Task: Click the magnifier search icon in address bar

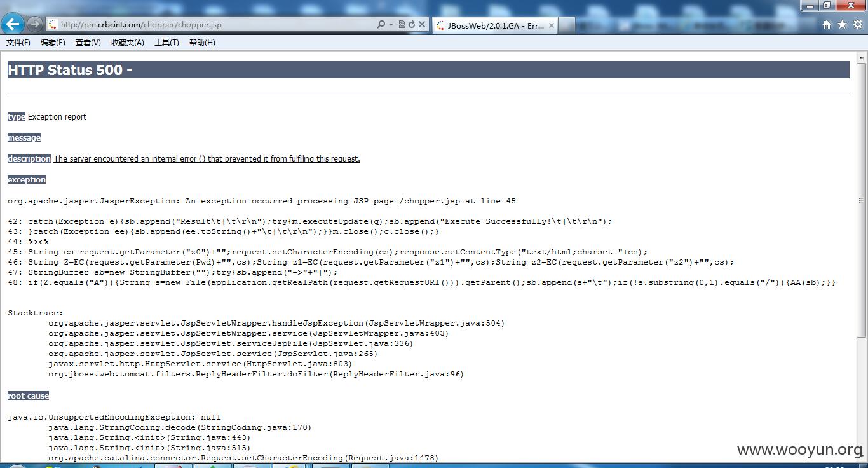Action: [x=381, y=25]
